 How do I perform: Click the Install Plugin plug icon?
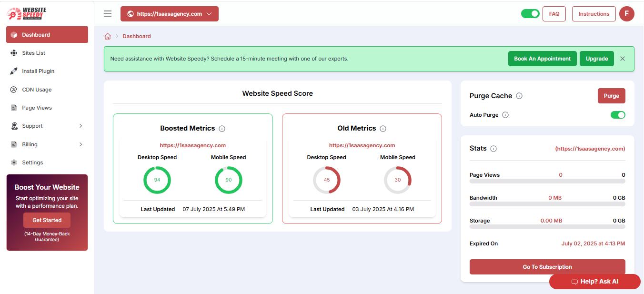pos(14,71)
